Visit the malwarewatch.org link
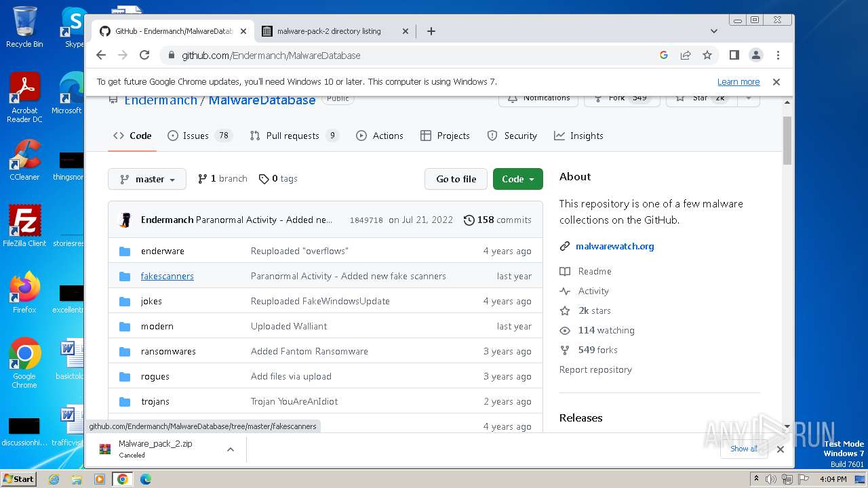868x488 pixels. [615, 246]
